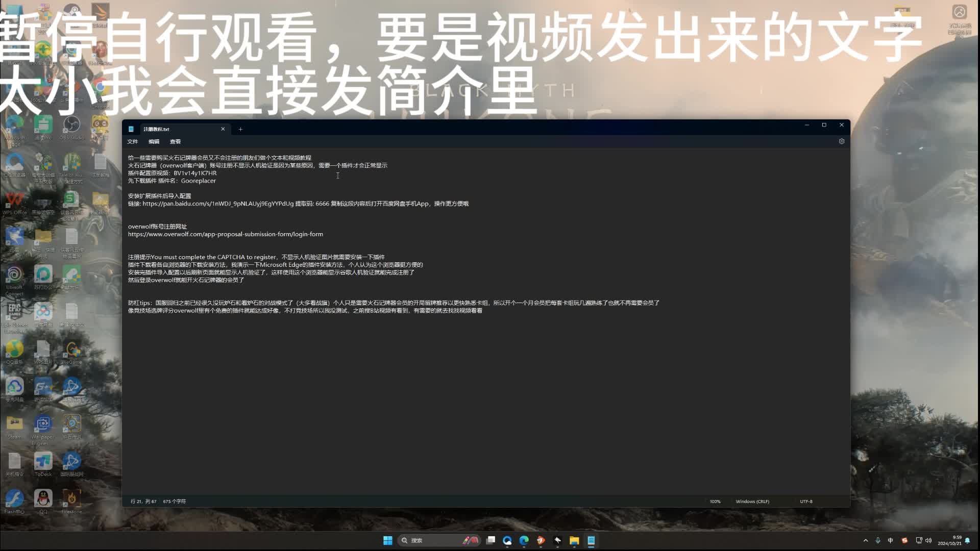Viewport: 980px width, 551px height.
Task: Open 国际服战网 desktop shortcut
Action: pyautogui.click(x=72, y=465)
